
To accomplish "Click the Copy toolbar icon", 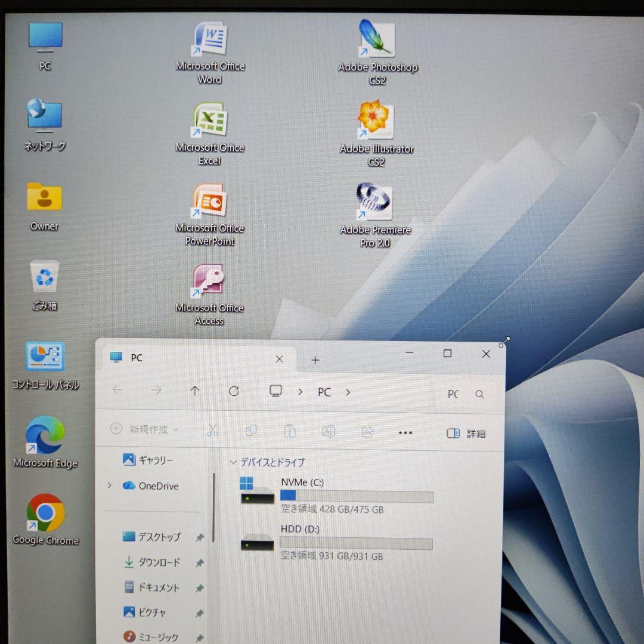I will pos(251,431).
